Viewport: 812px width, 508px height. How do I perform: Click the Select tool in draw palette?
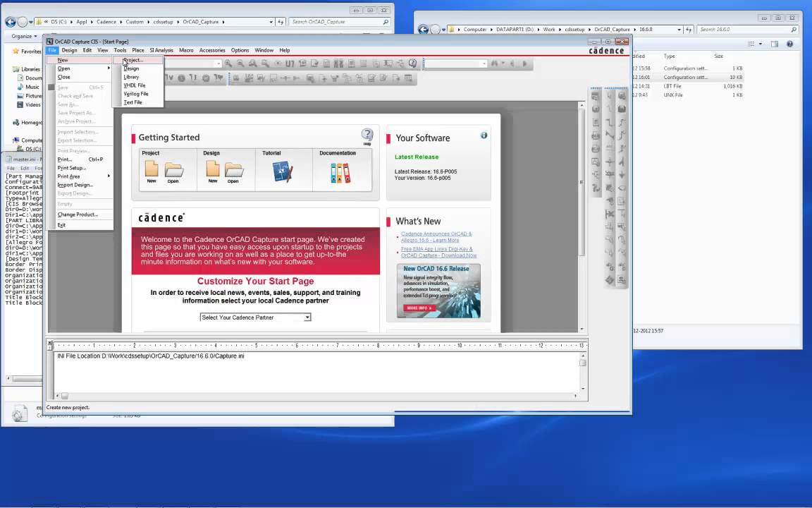(610, 96)
